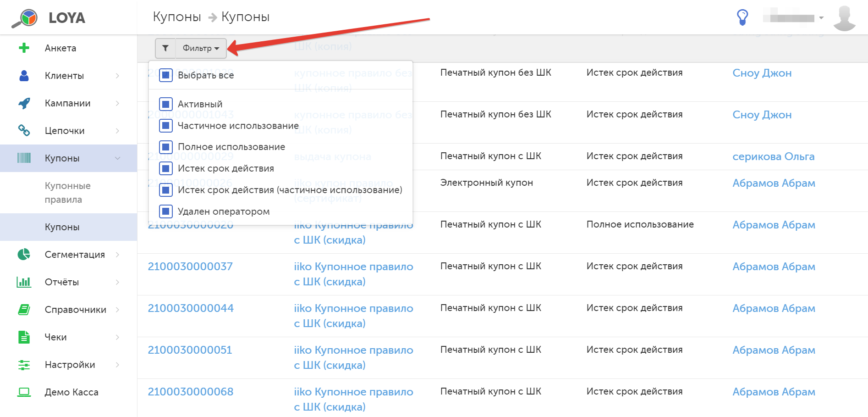The height and width of the screenshot is (417, 868).
Task: Select the Купоны submenu item
Action: [68, 227]
